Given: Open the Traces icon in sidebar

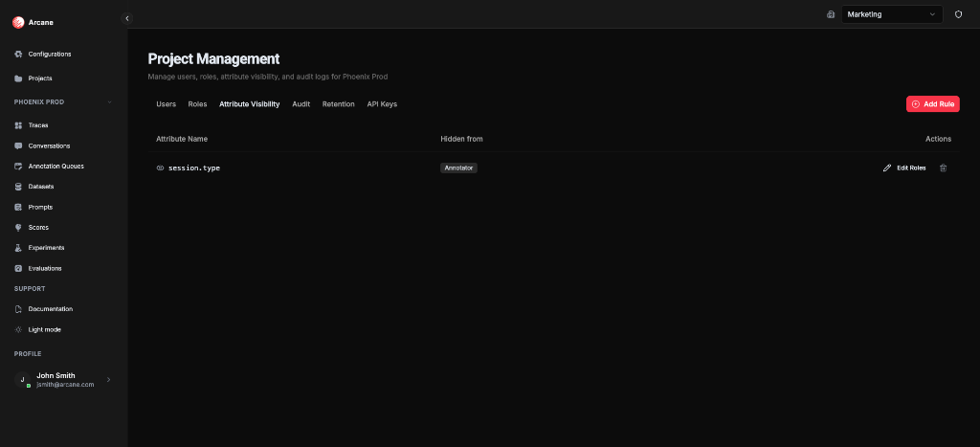Looking at the screenshot, I should [19, 125].
